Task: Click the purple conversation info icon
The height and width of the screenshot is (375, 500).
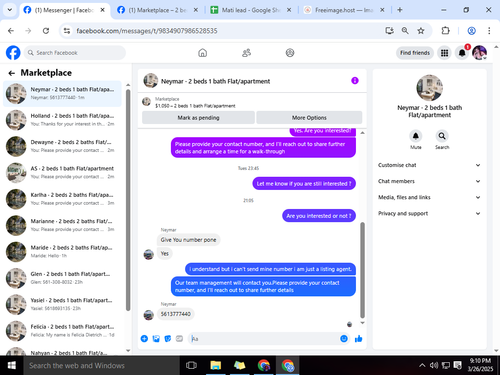Action: coord(355,81)
